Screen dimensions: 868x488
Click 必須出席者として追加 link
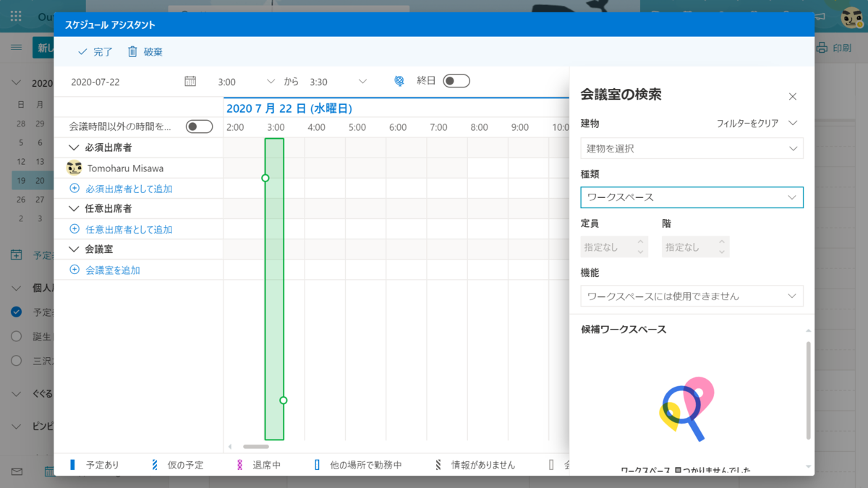(x=129, y=189)
